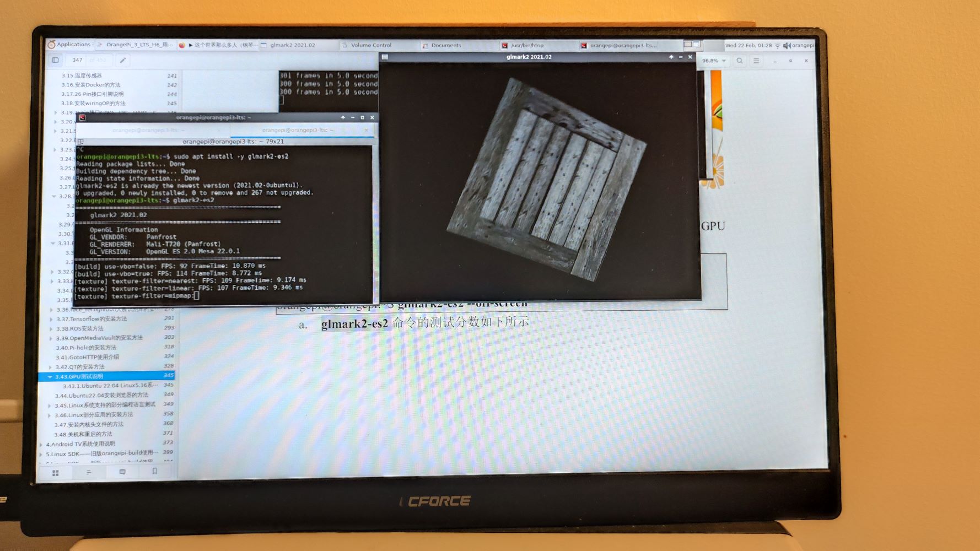The image size is (980, 551).
Task: Roll up the glmark2 window with arrow button
Action: pos(671,57)
